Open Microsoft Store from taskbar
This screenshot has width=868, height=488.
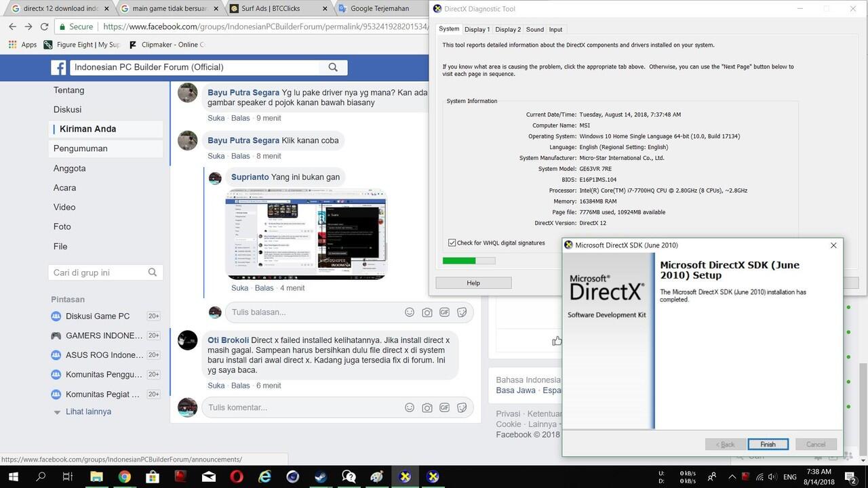point(152,476)
